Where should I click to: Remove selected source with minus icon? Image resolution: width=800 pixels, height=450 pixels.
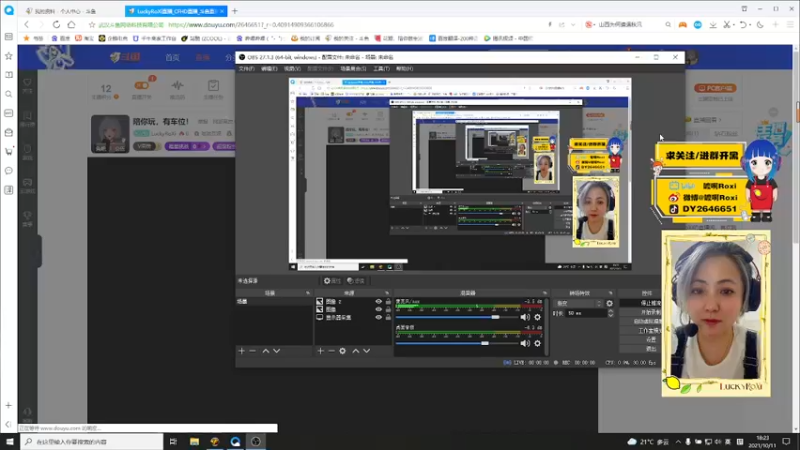pos(331,351)
